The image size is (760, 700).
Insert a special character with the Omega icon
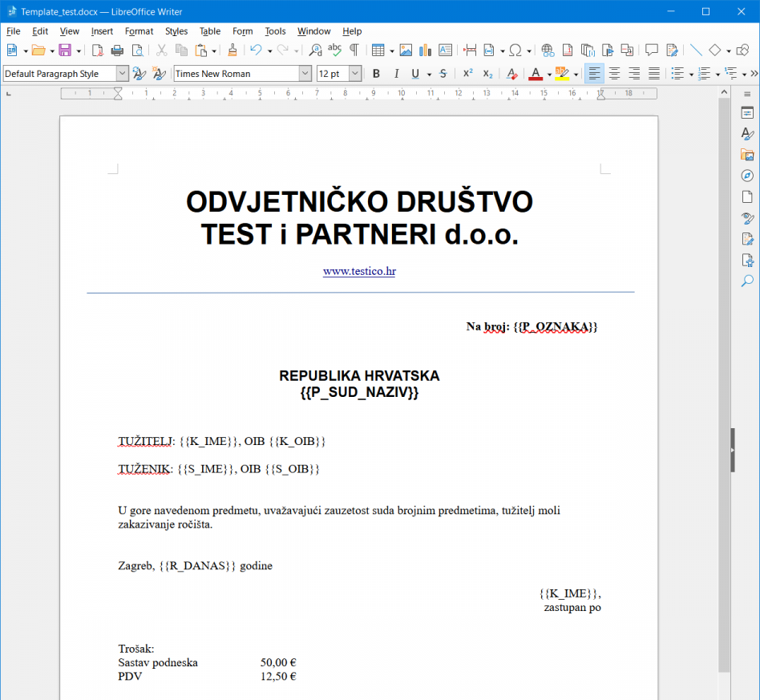pyautogui.click(x=515, y=51)
